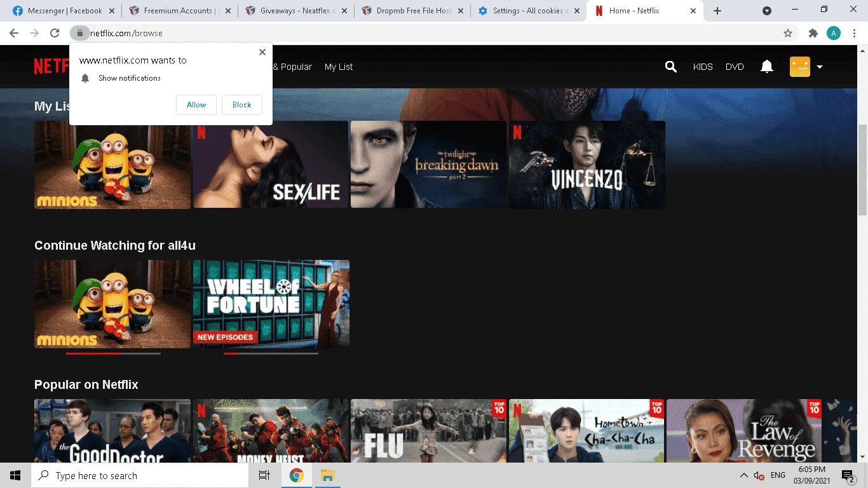Click the yellow profile avatar

click(799, 67)
